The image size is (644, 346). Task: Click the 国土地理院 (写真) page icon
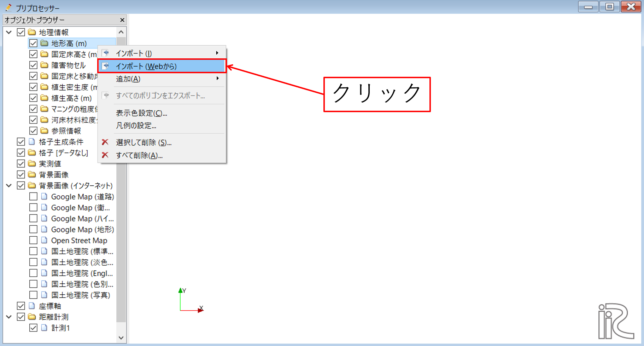[x=44, y=295]
